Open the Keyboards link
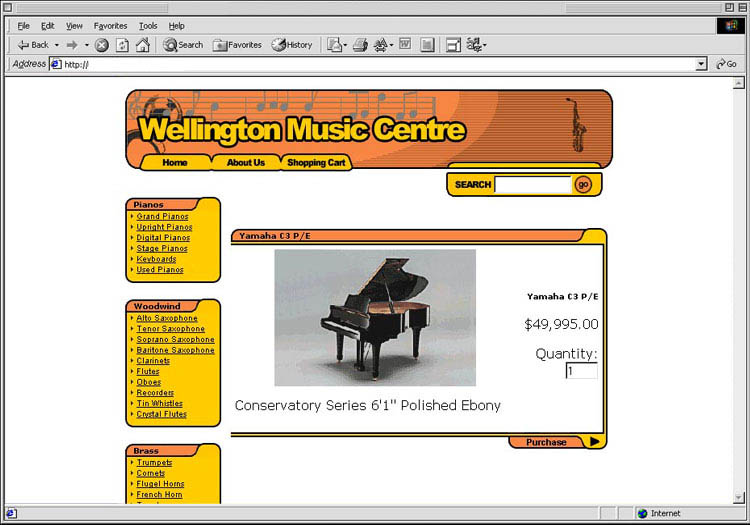750x525 pixels. click(156, 259)
